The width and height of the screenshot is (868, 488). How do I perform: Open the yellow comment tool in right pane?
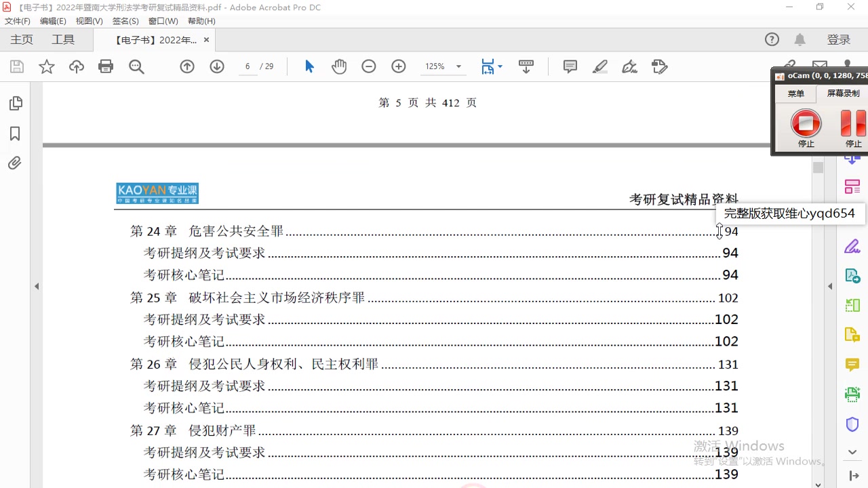[x=852, y=365]
